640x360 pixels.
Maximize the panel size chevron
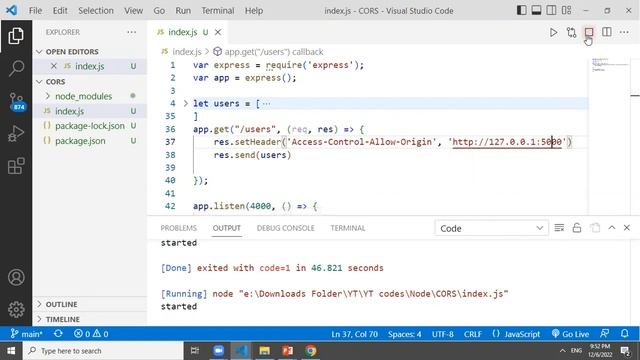click(611, 228)
